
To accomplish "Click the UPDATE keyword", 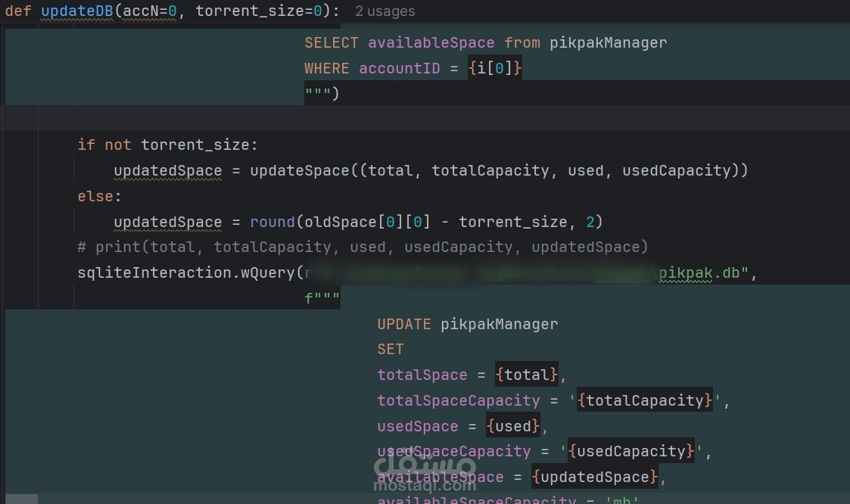I will tap(404, 324).
